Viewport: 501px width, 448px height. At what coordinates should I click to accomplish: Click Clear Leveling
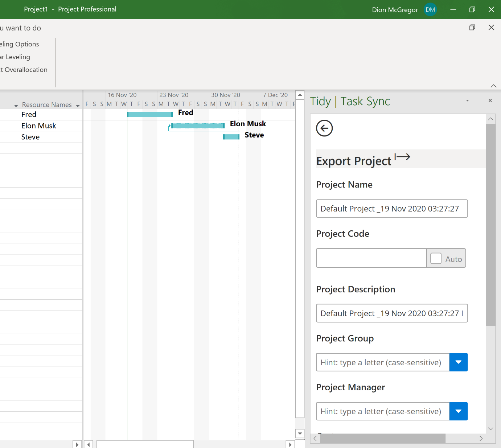15,57
